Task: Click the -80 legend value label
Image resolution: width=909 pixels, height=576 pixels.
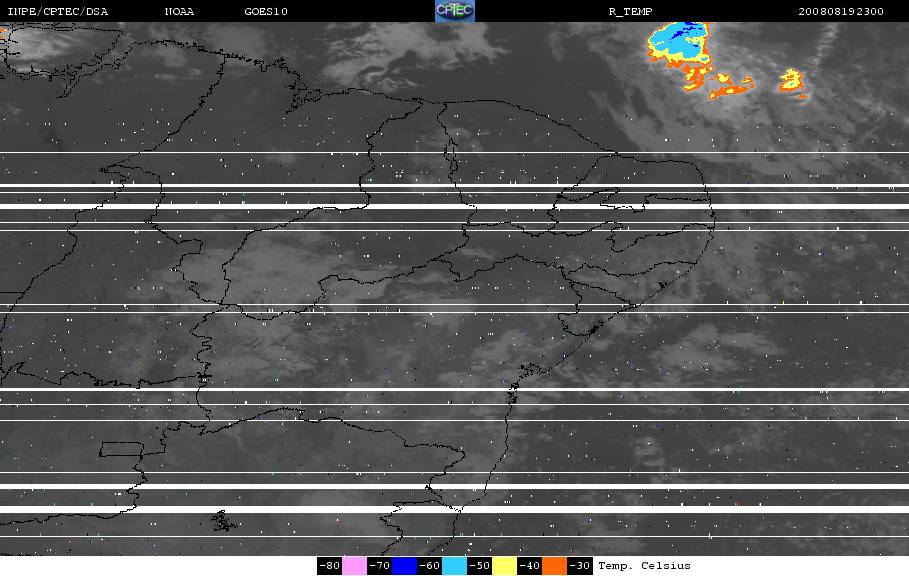Action: click(329, 566)
